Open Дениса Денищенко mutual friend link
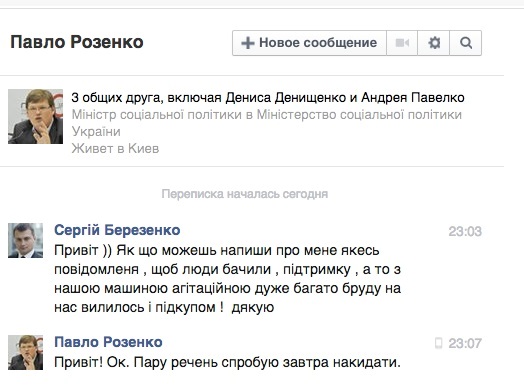This screenshot has width=524, height=388. [x=286, y=98]
